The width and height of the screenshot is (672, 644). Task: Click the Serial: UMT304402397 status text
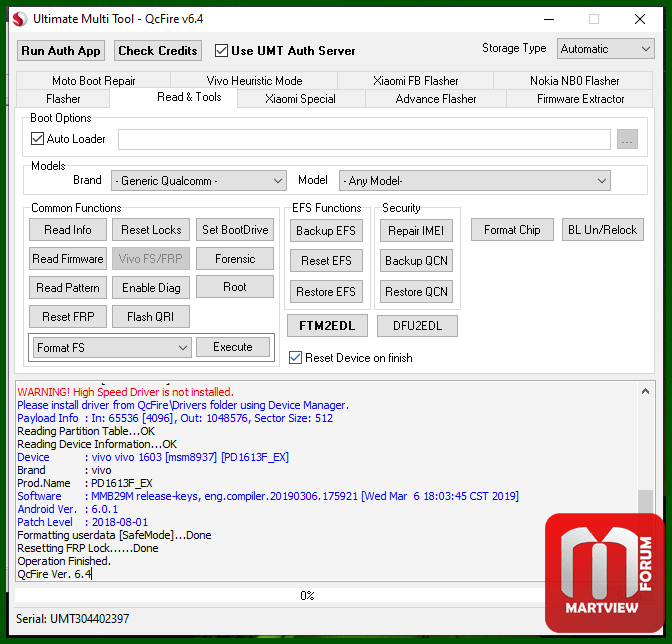coord(72,618)
